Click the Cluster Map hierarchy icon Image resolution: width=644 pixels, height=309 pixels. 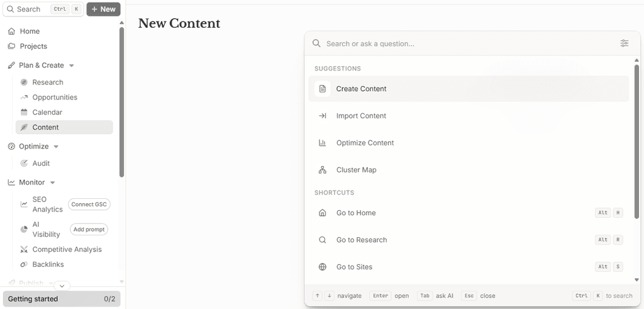click(x=323, y=170)
